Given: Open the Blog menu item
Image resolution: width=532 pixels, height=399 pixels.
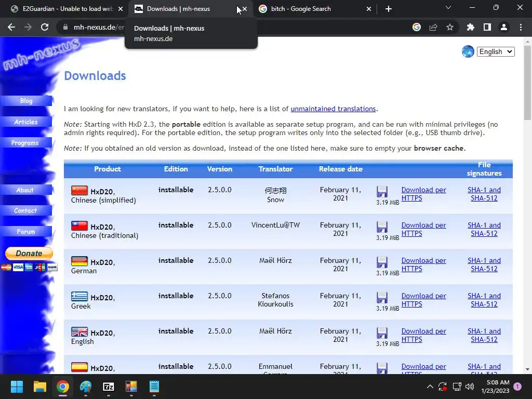Looking at the screenshot, I should pos(26,101).
